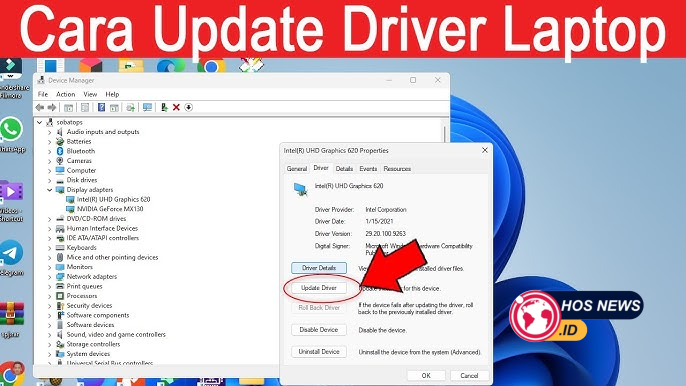This screenshot has width=686, height=386.
Task: Collapse the Display adapters node
Action: point(49,189)
